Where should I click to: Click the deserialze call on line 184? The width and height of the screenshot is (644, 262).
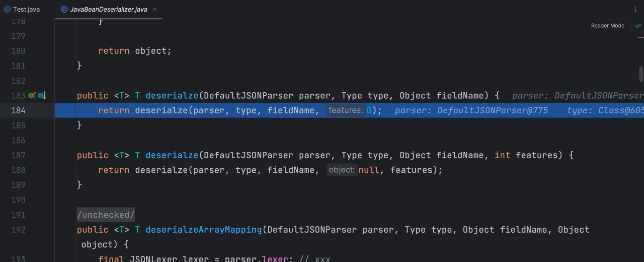[162, 110]
